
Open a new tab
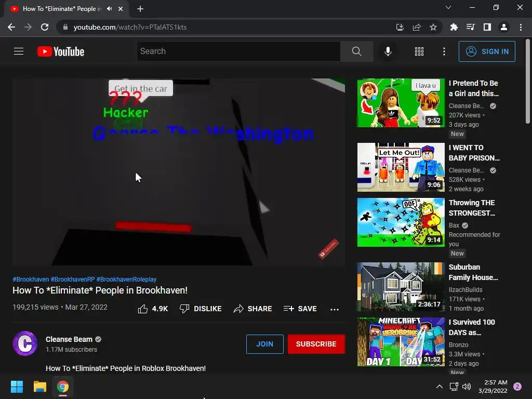pos(140,9)
